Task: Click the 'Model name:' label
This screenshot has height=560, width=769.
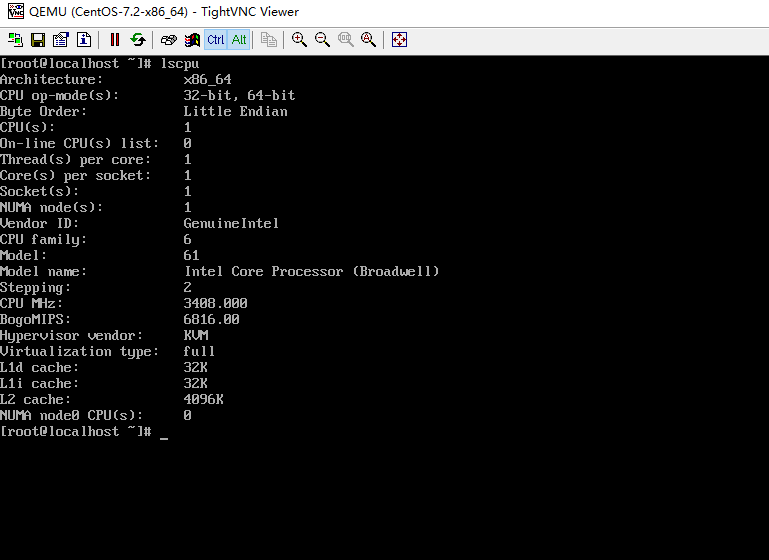Action: 43,272
